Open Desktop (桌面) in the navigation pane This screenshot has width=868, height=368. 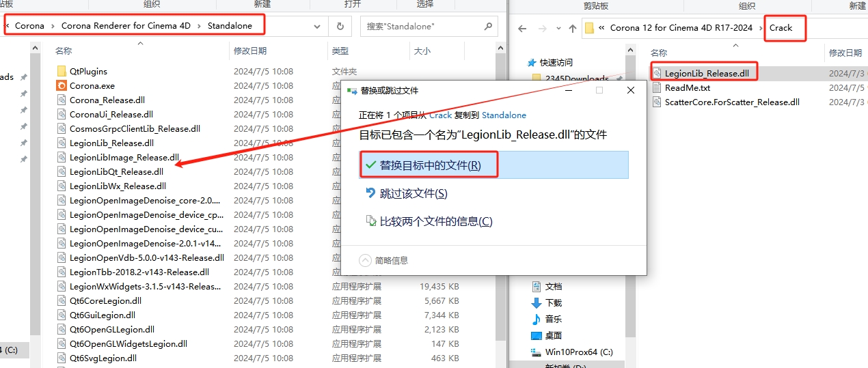point(553,336)
